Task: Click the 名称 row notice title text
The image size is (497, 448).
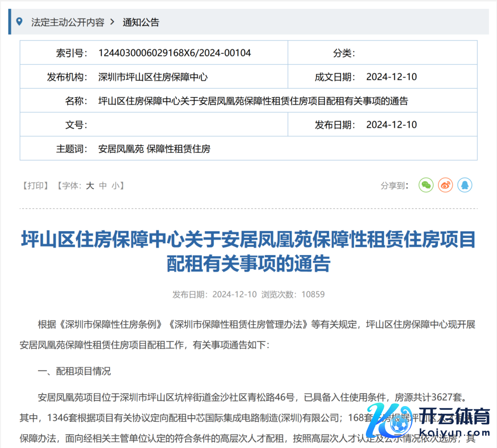Action: point(253,101)
